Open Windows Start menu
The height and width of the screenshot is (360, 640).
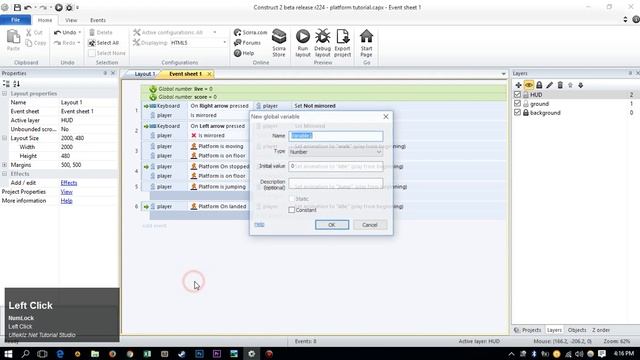click(x=8, y=353)
